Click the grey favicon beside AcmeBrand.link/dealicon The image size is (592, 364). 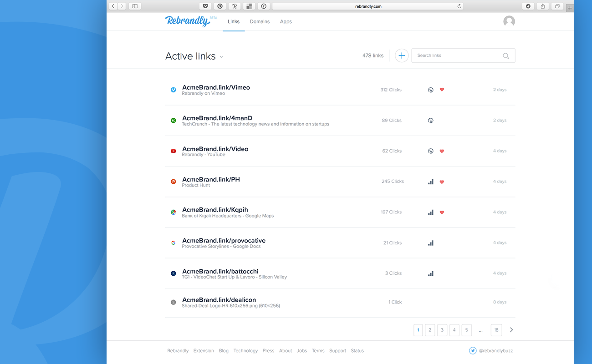coord(173,302)
